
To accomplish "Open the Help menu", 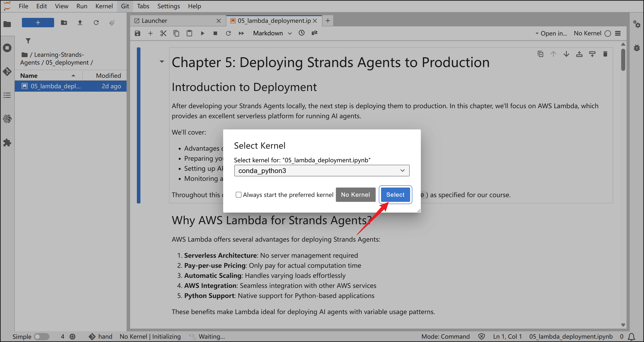I will (x=195, y=6).
